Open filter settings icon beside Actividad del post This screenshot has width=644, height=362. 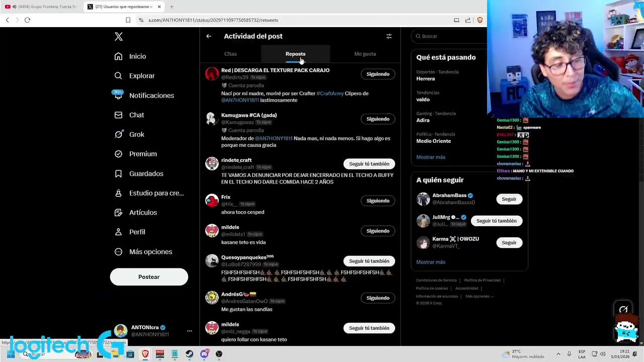click(x=389, y=36)
